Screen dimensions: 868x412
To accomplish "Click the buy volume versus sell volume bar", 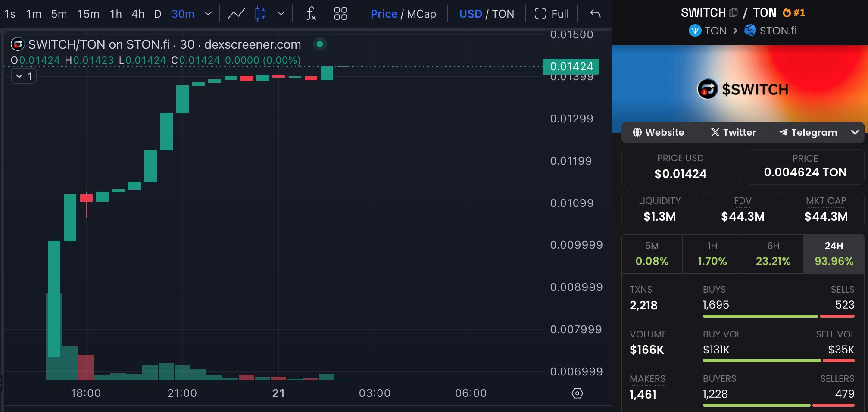I will tap(778, 361).
